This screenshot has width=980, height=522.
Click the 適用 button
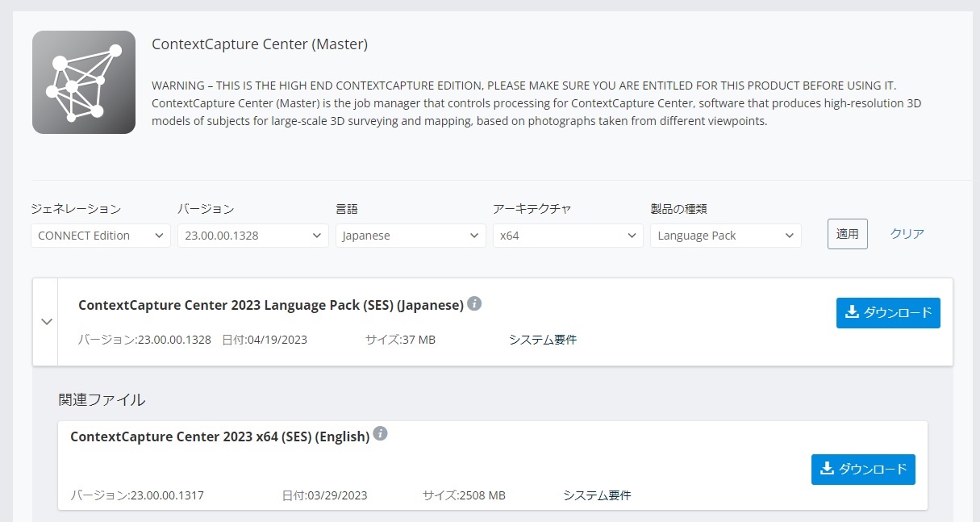pos(848,234)
